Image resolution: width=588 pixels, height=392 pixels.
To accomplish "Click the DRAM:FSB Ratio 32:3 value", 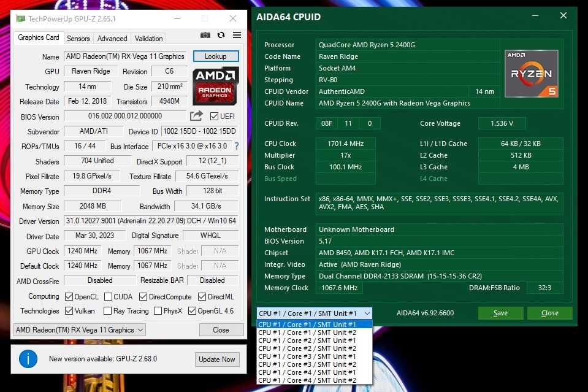I will [544, 288].
